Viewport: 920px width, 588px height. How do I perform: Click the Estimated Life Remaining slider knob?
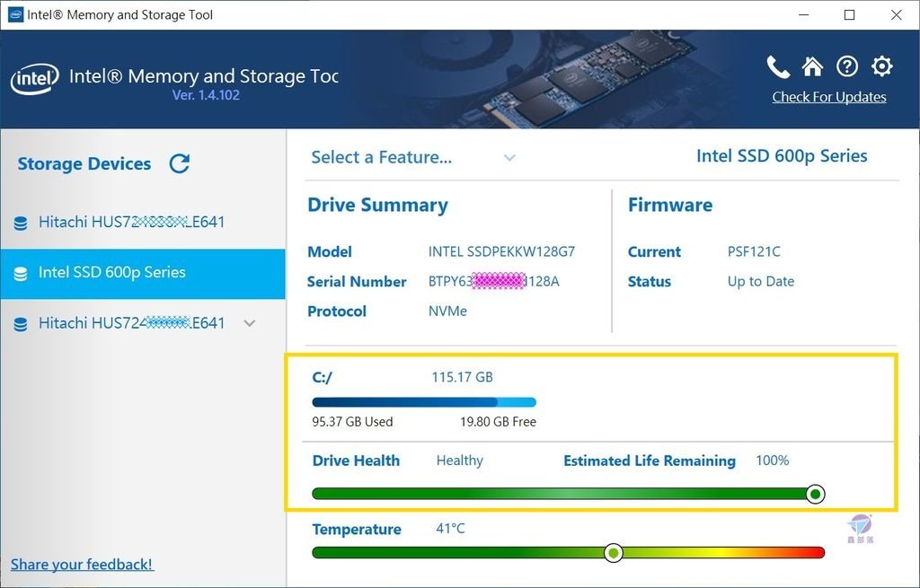[x=814, y=495]
